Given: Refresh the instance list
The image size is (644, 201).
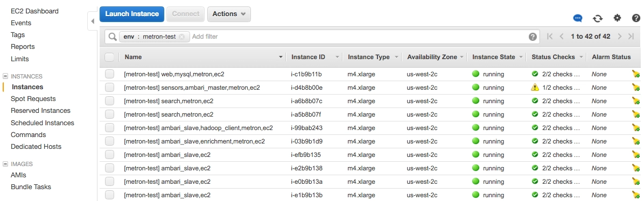Looking at the screenshot, I should coord(598,18).
